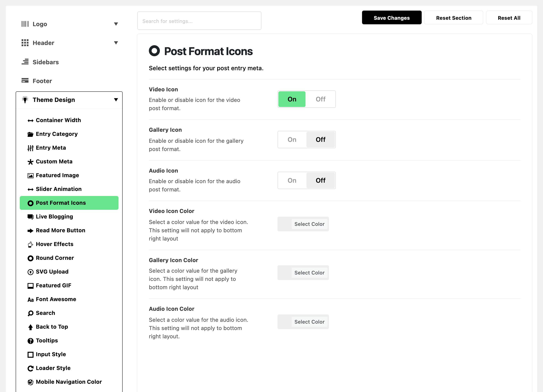Click the Reset Section button

click(x=453, y=18)
